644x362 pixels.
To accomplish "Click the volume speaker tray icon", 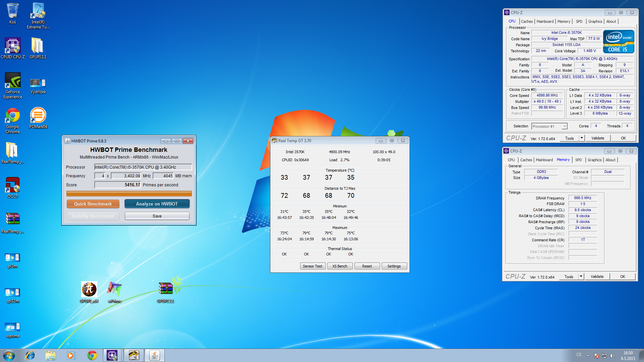I will 612,356.
